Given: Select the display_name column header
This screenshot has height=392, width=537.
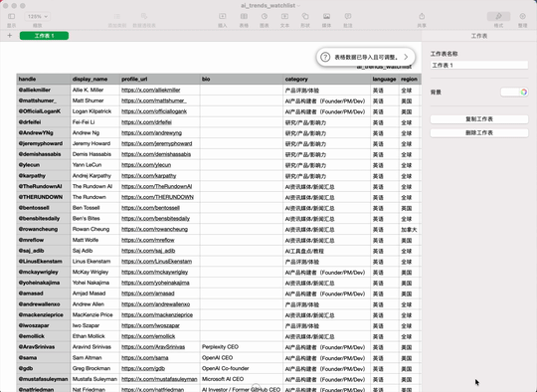Looking at the screenshot, I should pos(94,80).
